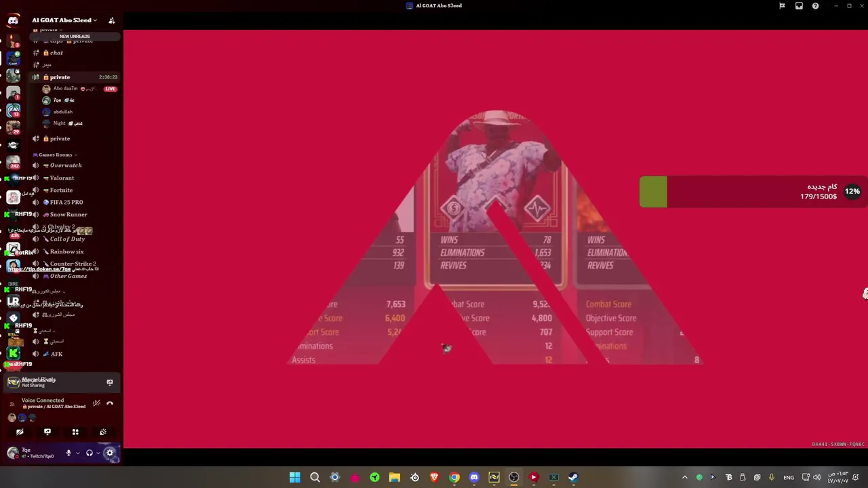The image size is (868, 488).
Task: Select user abdullah in the voice channel
Action: pos(79,112)
